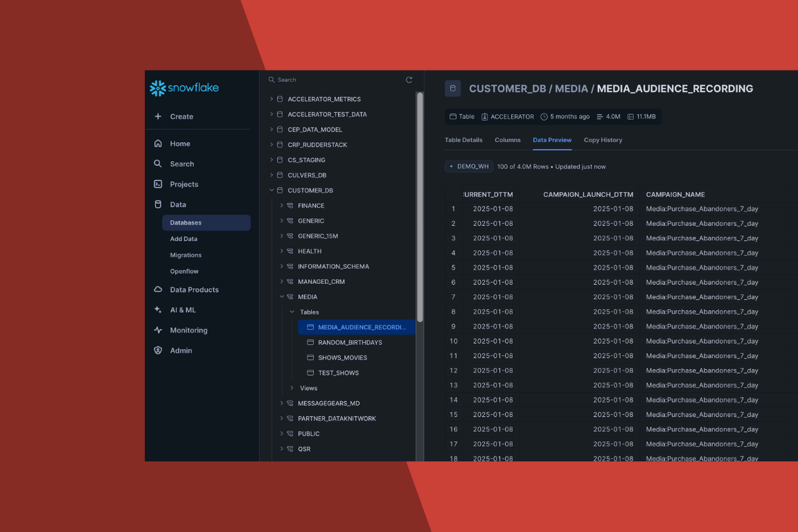Switch to the Columns tab
The height and width of the screenshot is (532, 798).
507,140
